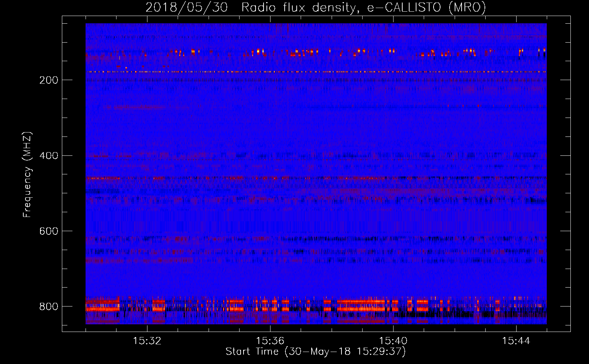Click the 800 frequency tick label
The width and height of the screenshot is (589, 364).
click(x=49, y=306)
